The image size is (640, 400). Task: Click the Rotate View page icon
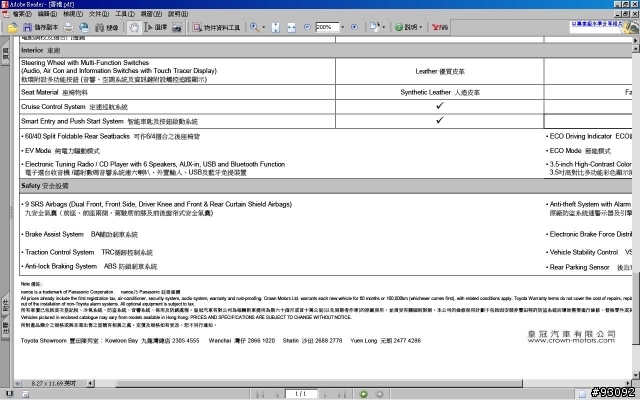click(x=374, y=27)
